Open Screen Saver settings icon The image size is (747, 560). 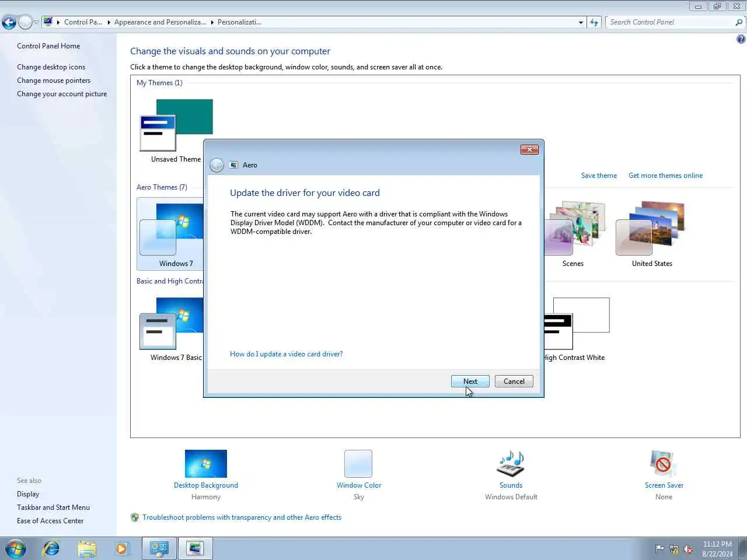click(x=664, y=464)
